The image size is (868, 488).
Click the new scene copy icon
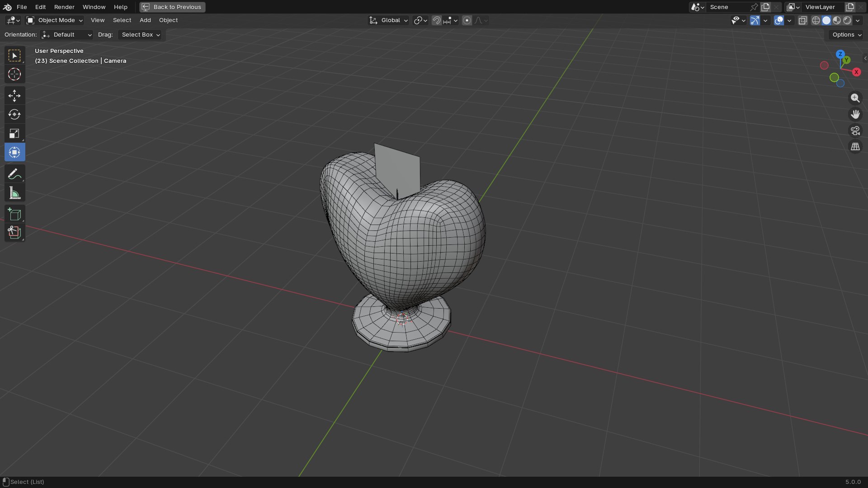[x=765, y=7]
